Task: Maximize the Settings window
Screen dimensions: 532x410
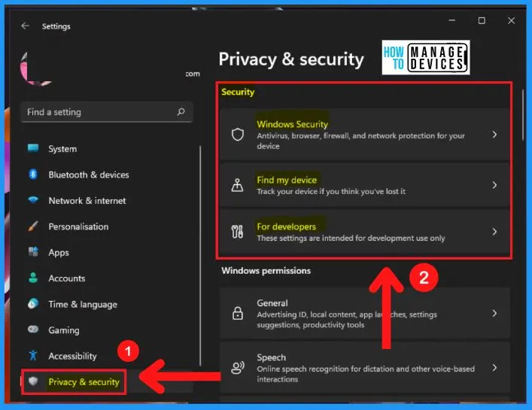Action: tap(482, 20)
